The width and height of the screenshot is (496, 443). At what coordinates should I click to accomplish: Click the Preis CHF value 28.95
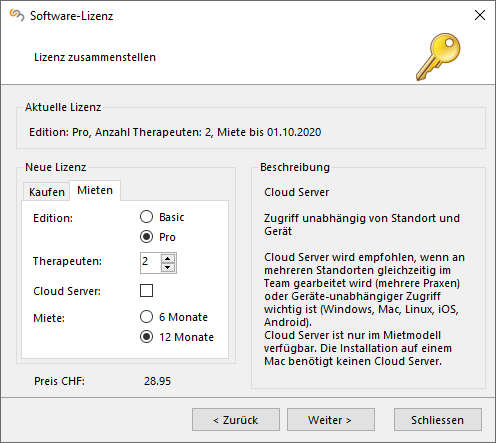pos(157,381)
